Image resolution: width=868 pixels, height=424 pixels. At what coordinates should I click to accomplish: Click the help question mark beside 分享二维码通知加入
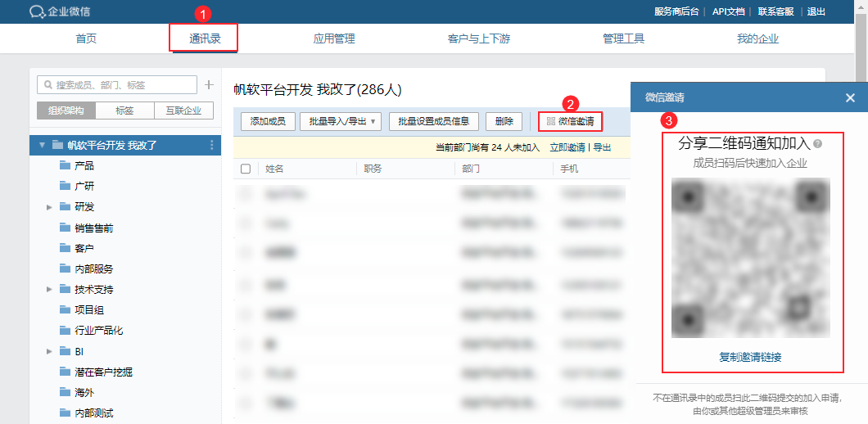(817, 144)
